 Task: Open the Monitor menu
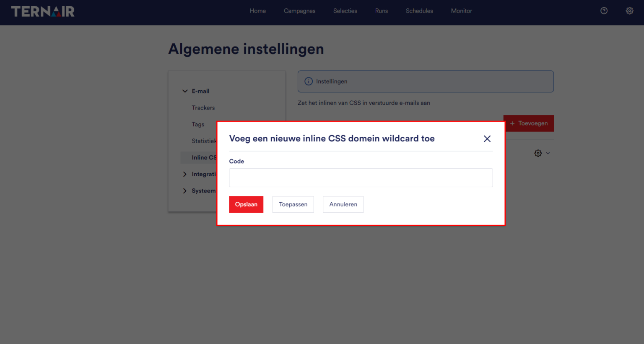click(x=462, y=11)
